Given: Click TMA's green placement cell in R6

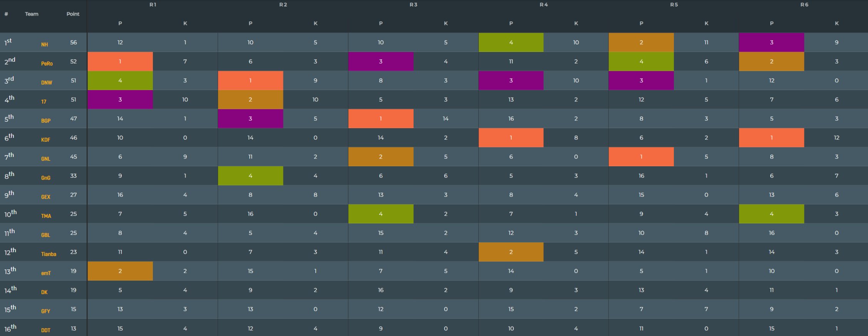Looking at the screenshot, I should [771, 214].
